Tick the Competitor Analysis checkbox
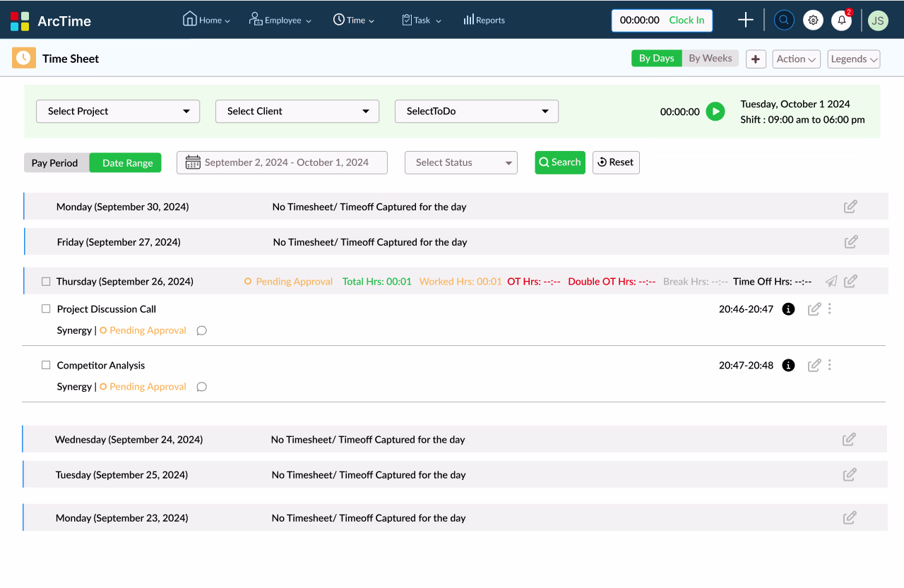Screen dimensions: 904x588 tap(46, 365)
